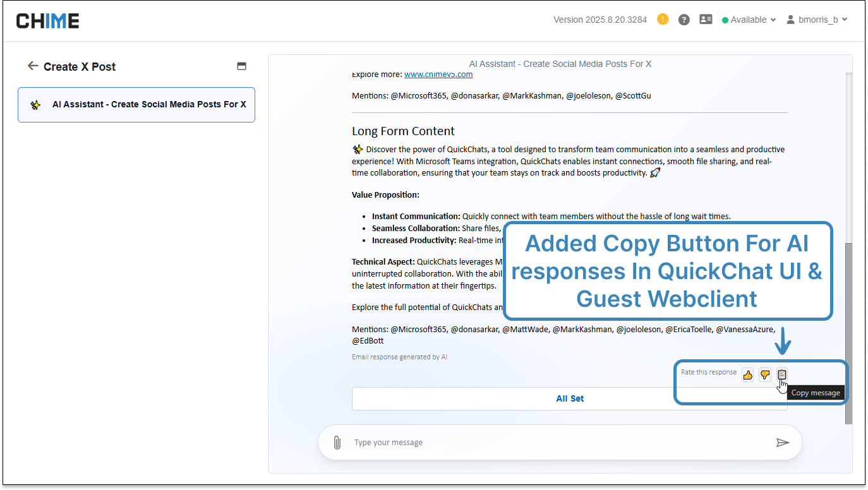The width and height of the screenshot is (868, 490).
Task: Click the Long Form Content heading
Action: coord(403,131)
